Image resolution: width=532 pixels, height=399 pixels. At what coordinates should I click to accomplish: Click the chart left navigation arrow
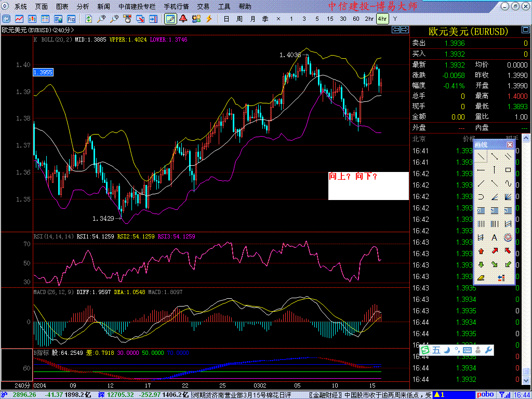point(396,30)
